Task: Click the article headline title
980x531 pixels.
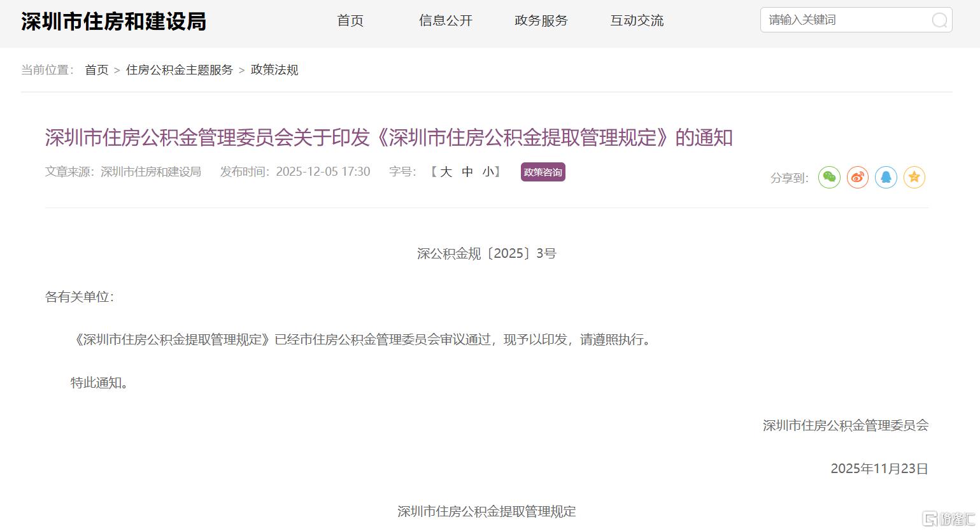Action: click(x=388, y=138)
